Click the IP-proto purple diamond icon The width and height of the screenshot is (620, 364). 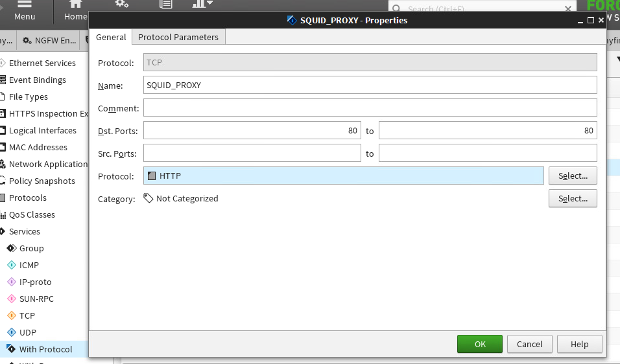(x=12, y=282)
